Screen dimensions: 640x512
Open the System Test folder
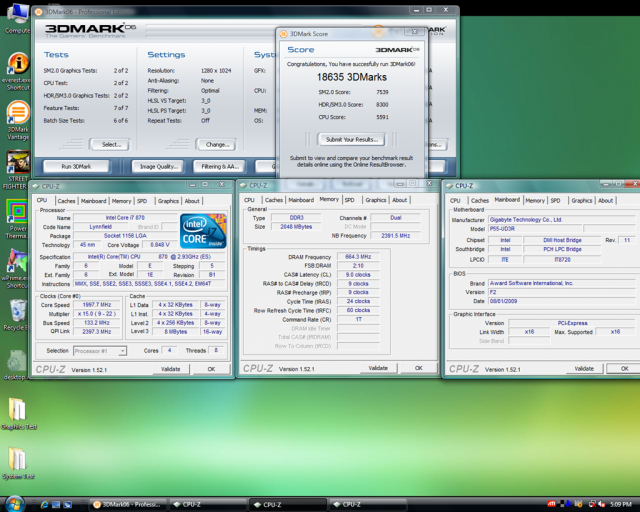click(18, 463)
